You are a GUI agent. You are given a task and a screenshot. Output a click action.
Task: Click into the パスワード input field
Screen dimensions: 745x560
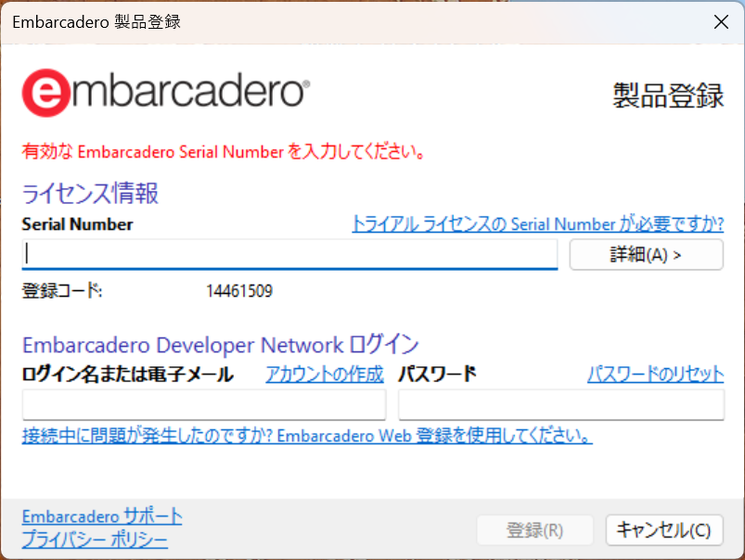click(560, 404)
